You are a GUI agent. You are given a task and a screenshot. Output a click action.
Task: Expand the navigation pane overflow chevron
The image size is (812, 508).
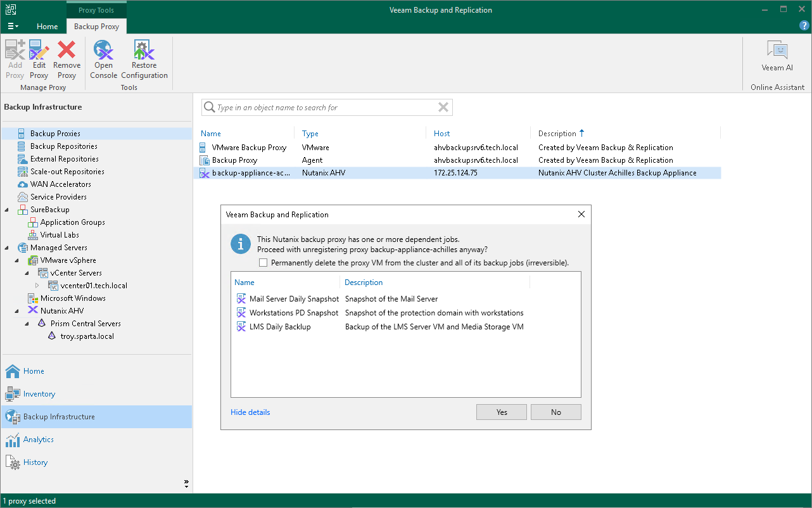point(186,484)
